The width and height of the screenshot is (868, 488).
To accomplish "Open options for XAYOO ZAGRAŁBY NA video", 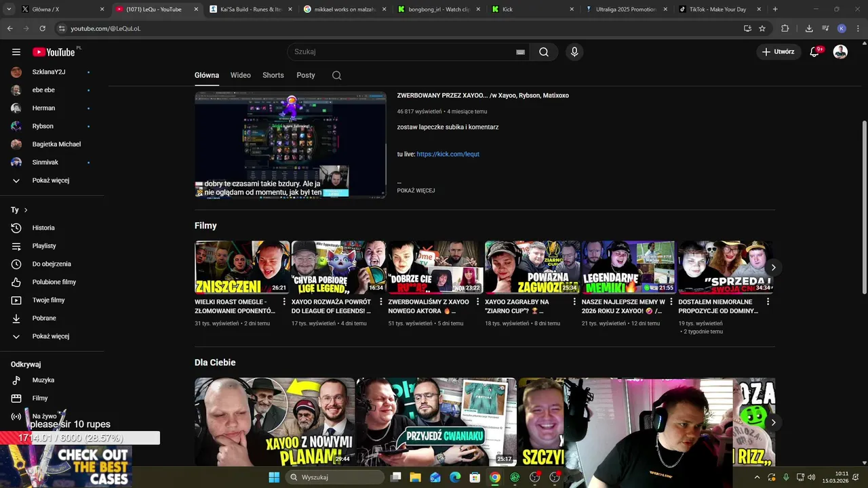I will pos(574,302).
